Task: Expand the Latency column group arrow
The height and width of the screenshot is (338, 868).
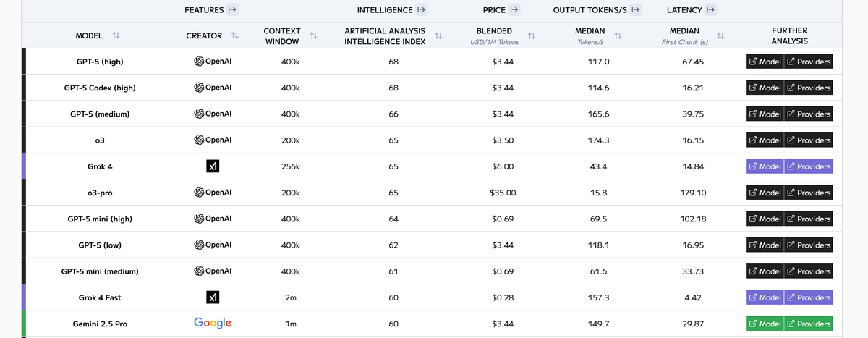Action: [x=710, y=10]
